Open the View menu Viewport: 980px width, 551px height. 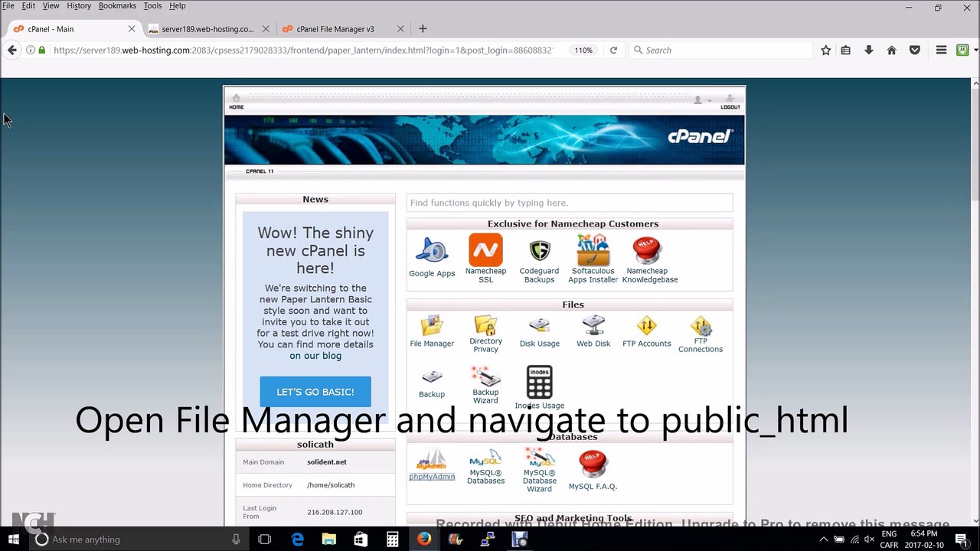[x=51, y=5]
